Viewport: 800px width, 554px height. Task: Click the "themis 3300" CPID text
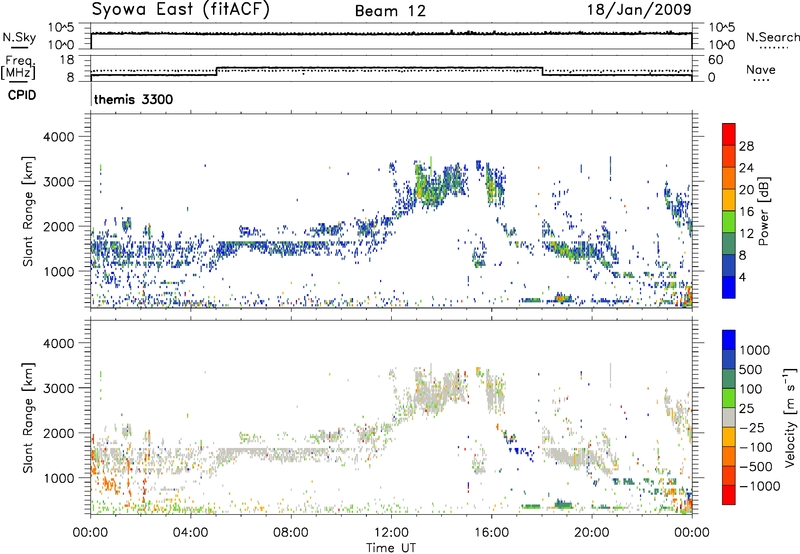pyautogui.click(x=134, y=99)
